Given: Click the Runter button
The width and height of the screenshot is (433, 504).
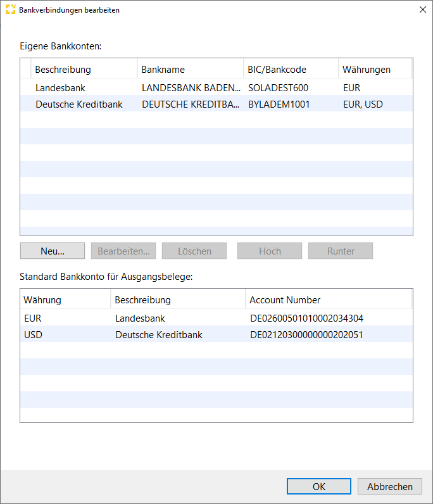Looking at the screenshot, I should pos(341,251).
